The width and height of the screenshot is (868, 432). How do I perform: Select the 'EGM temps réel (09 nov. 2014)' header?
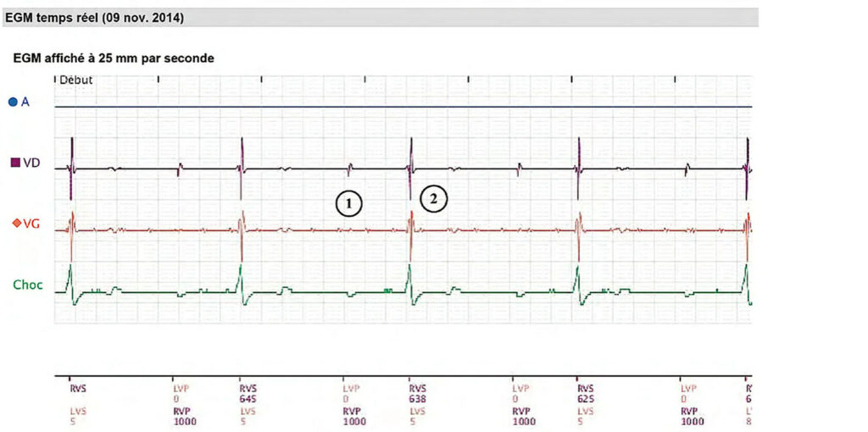[x=94, y=19]
